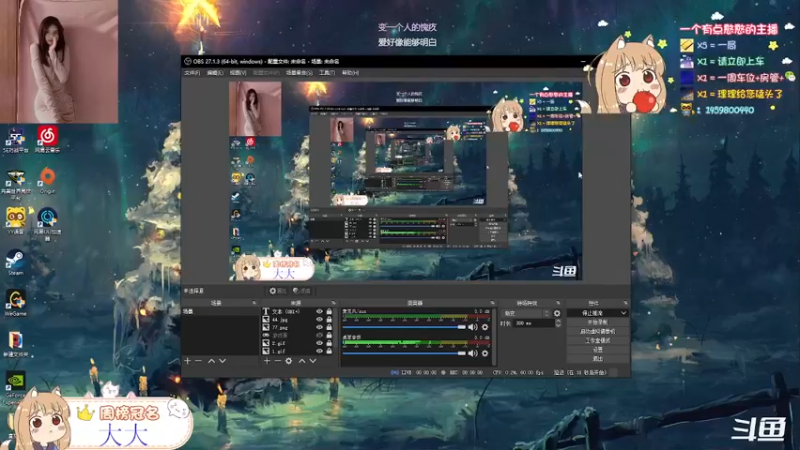The height and width of the screenshot is (450, 800).
Task: Expand the stop streaming button arrow
Action: pyautogui.click(x=623, y=313)
